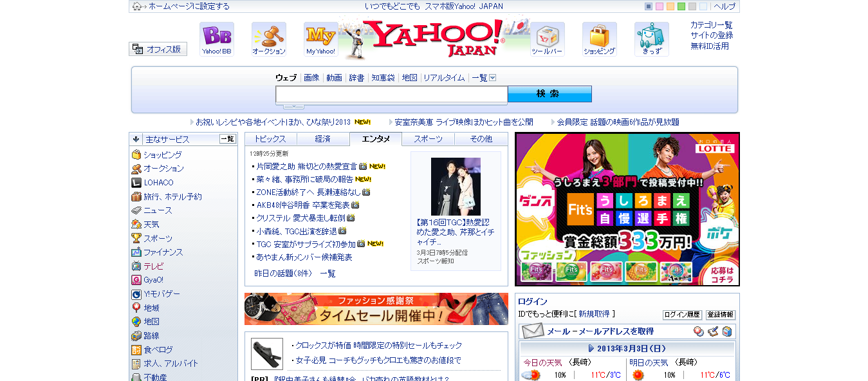Click the train icon for 路線
The height and width of the screenshot is (381, 868).
136,336
